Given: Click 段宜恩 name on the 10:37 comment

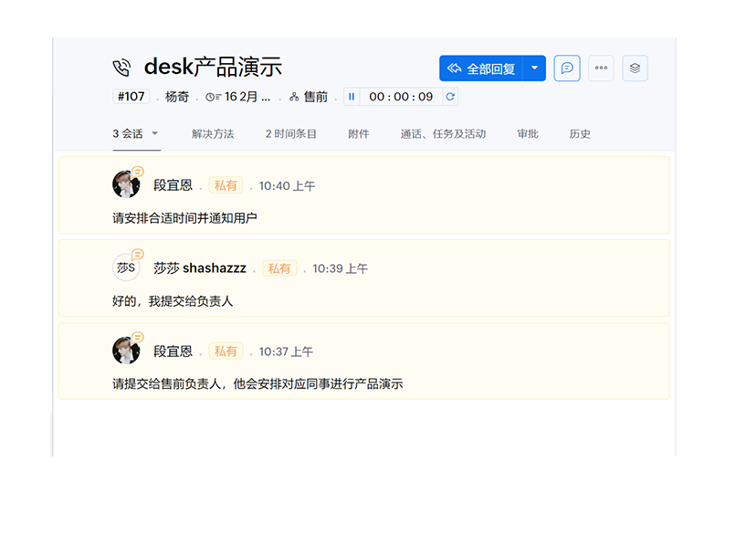Looking at the screenshot, I should coord(173,351).
